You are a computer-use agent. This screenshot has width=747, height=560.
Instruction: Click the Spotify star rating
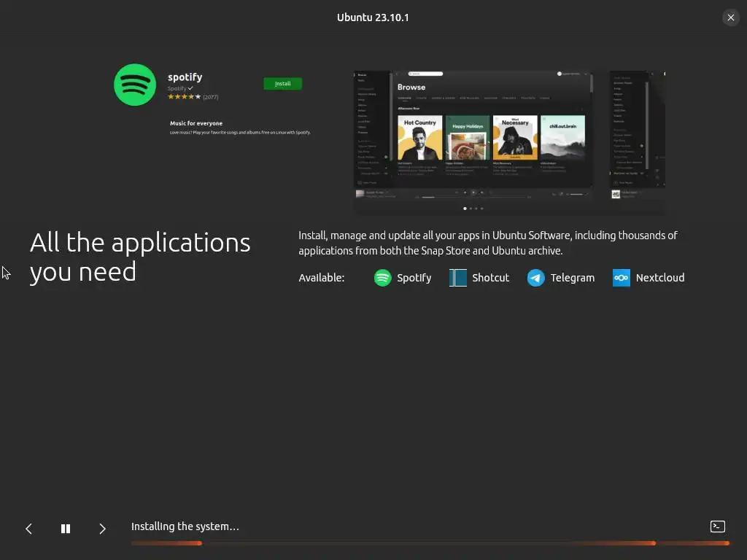coord(184,97)
